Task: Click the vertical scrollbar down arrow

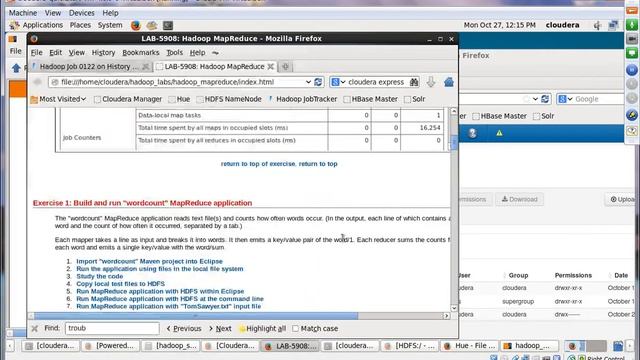Action: (x=454, y=309)
